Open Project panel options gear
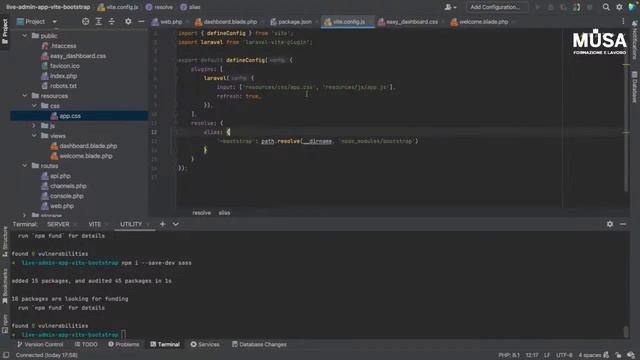 click(128, 22)
